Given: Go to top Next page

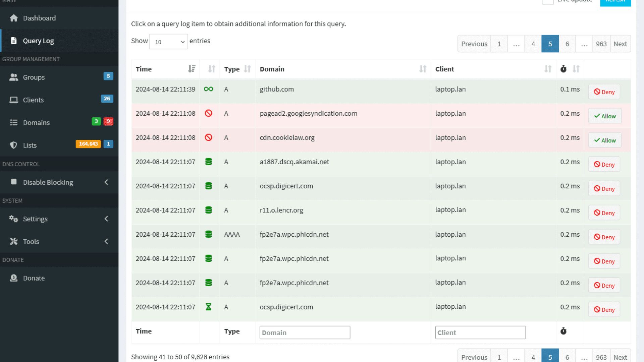Looking at the screenshot, I should [x=620, y=44].
